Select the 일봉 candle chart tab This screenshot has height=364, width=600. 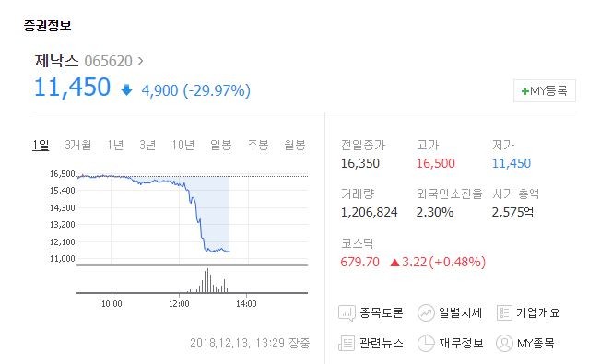point(221,145)
